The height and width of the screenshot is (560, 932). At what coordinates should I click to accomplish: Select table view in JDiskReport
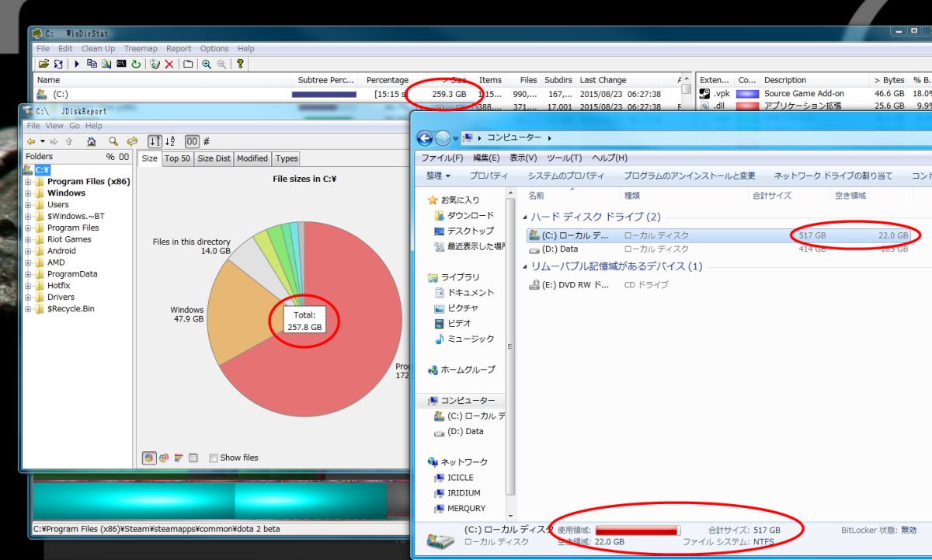[193, 458]
